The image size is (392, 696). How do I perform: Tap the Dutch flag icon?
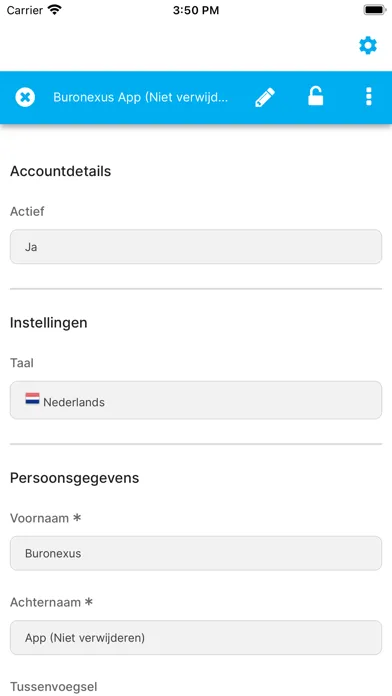coord(32,398)
